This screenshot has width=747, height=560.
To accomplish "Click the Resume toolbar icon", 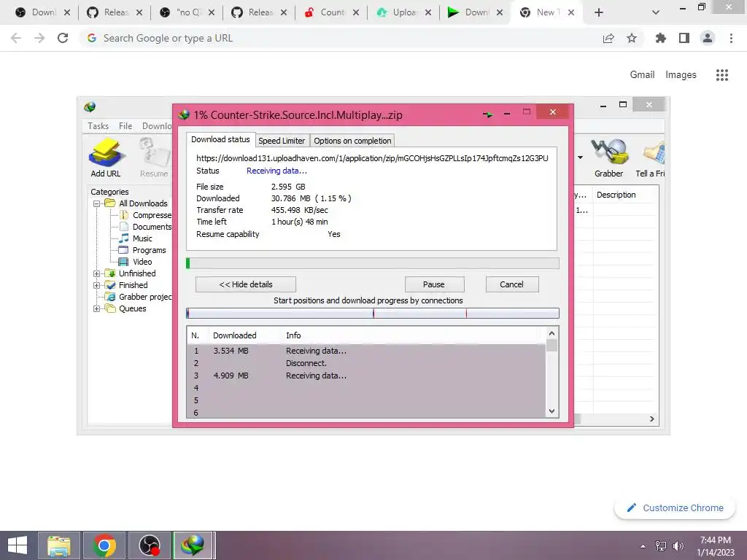I will (154, 157).
